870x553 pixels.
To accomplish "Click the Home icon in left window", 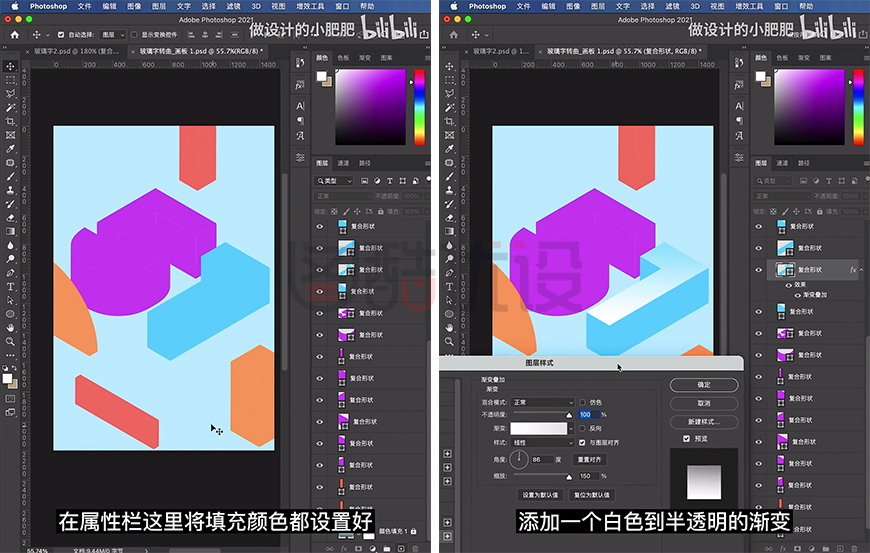I will (x=14, y=34).
